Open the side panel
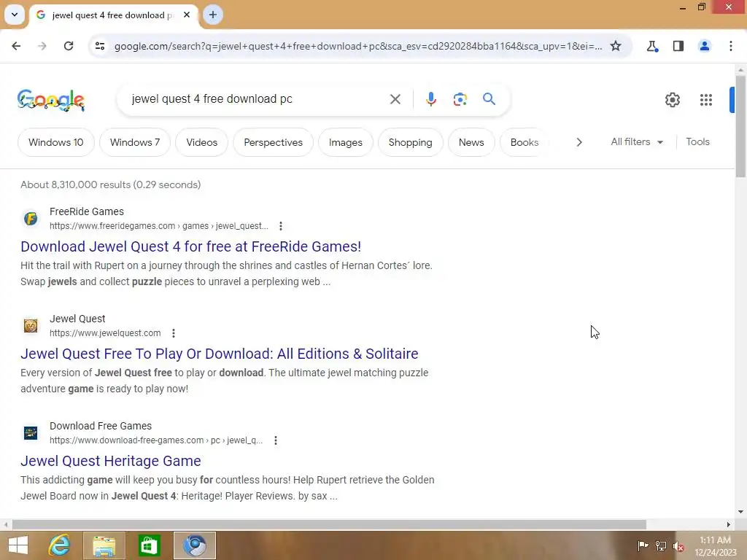Image resolution: width=747 pixels, height=560 pixels. [x=678, y=46]
